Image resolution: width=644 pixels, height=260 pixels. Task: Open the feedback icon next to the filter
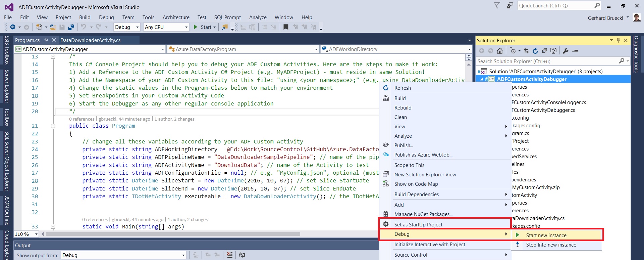(x=510, y=5)
